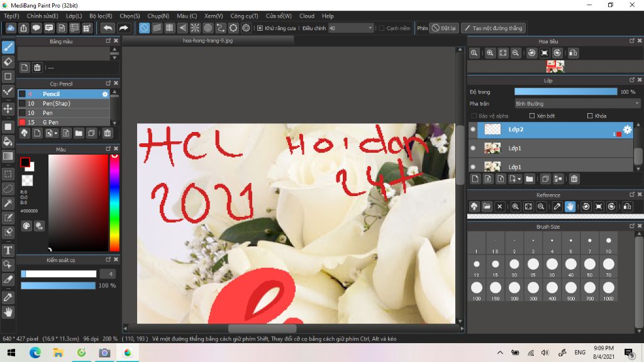Click Tạo một đường thẳng button
Image resolution: width=644 pixels, height=362 pixels.
point(493,28)
